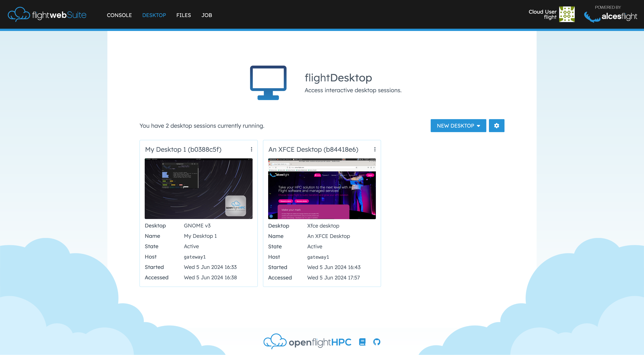The image size is (644, 355).
Task: Open options menu for An XFCE Desktop
Action: click(375, 149)
